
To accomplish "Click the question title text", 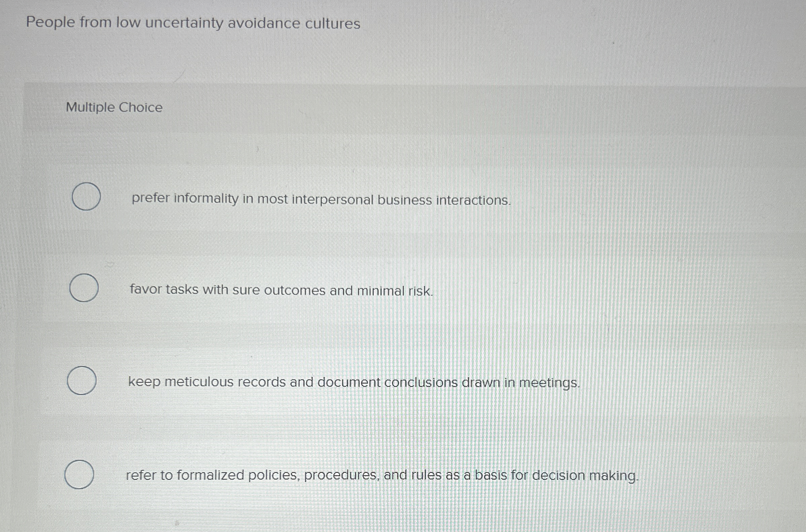I will click(192, 23).
